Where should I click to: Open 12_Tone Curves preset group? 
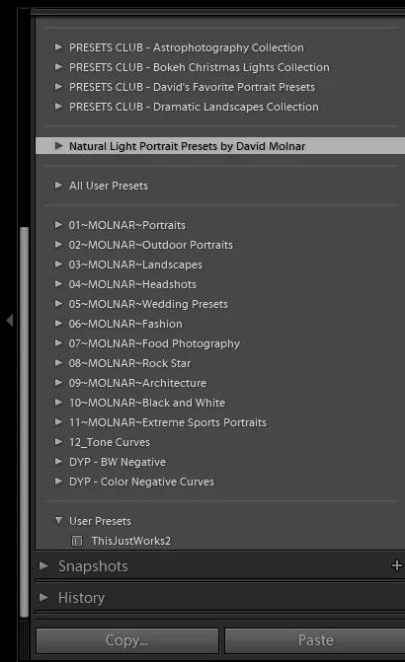(109, 442)
